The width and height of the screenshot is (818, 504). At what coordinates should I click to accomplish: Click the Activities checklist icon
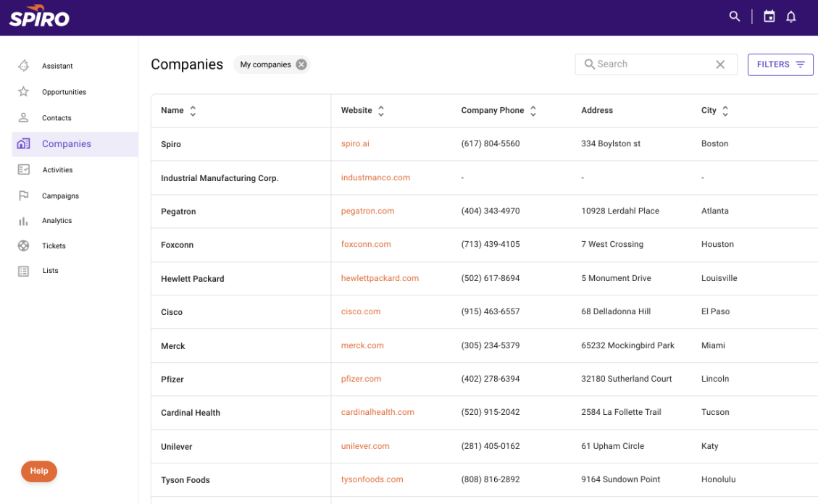(23, 170)
